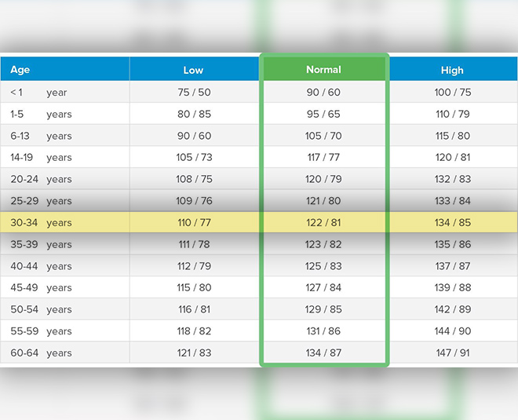Click Normal value 122 / 81
This screenshot has width=518, height=420.
click(323, 223)
